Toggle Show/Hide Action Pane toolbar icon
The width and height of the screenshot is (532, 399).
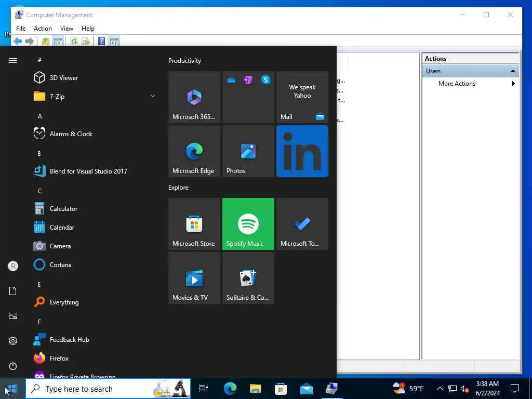114,42
